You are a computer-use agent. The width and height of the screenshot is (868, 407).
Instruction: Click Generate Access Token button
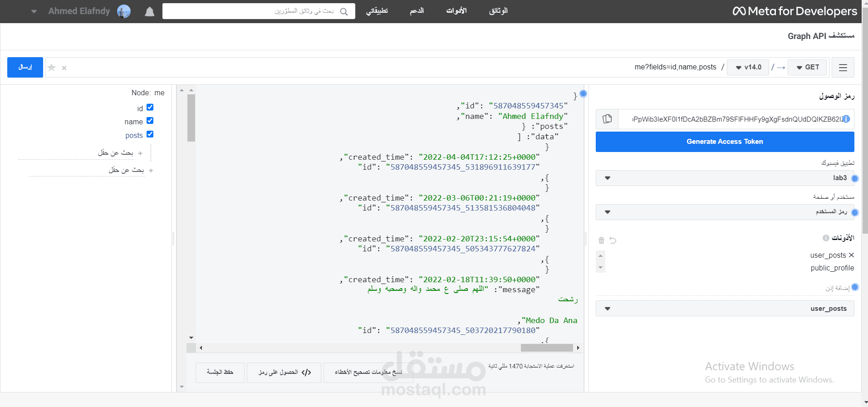click(725, 142)
